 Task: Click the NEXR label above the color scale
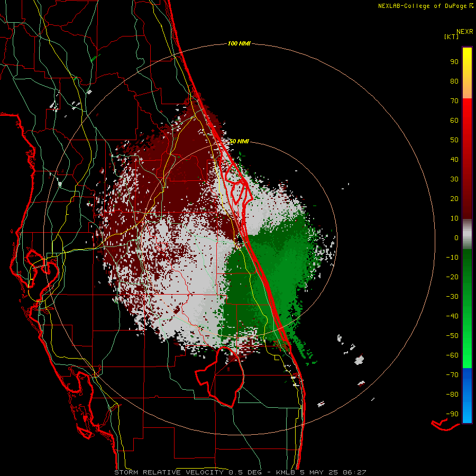[x=465, y=32]
